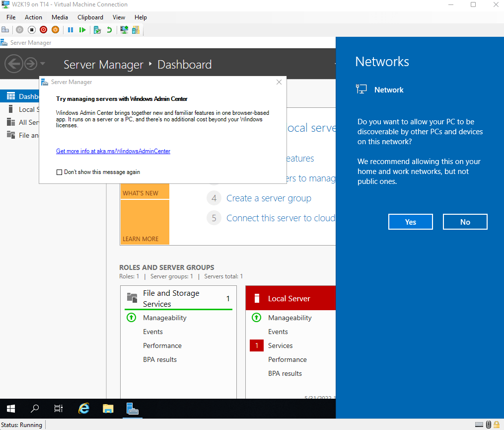The image size is (504, 430).
Task: Click BPA results under File and Storage Services
Action: pos(160,359)
